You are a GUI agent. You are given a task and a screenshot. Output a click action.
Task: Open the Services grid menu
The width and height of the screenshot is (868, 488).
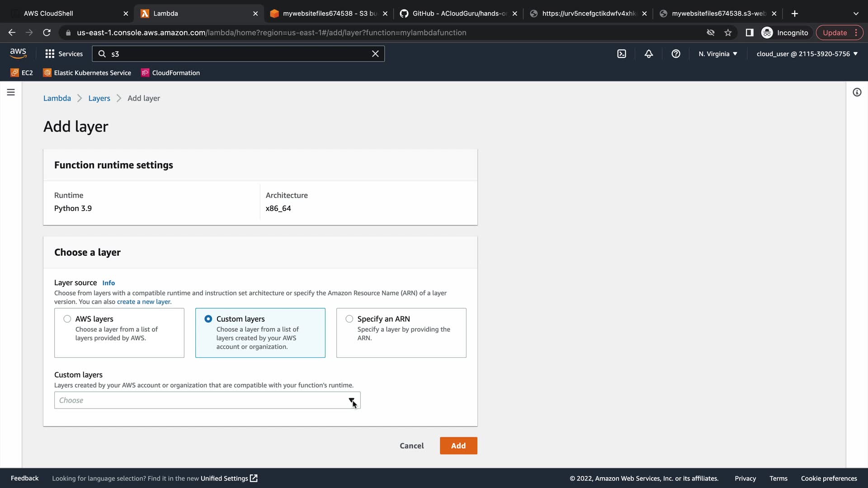(x=64, y=54)
